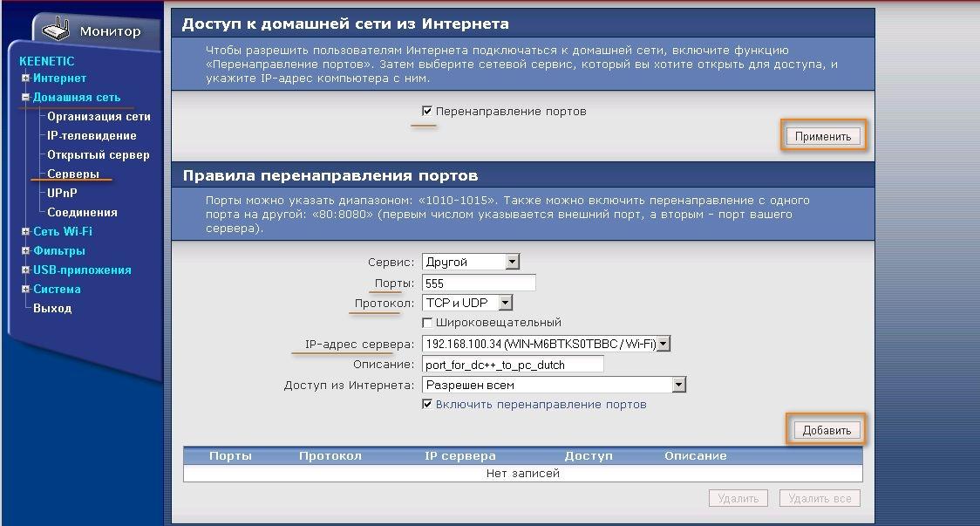
Task: Open the Соединения page
Action: click(83, 213)
